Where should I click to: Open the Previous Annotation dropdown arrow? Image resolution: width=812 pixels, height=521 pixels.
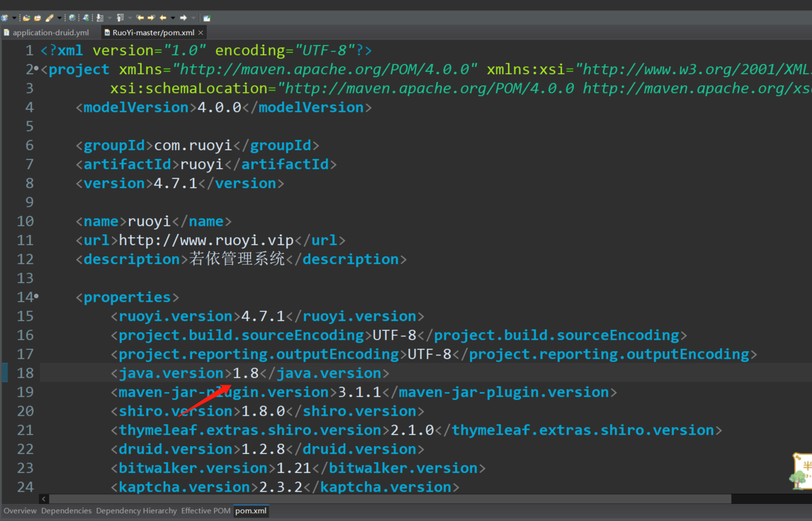130,18
